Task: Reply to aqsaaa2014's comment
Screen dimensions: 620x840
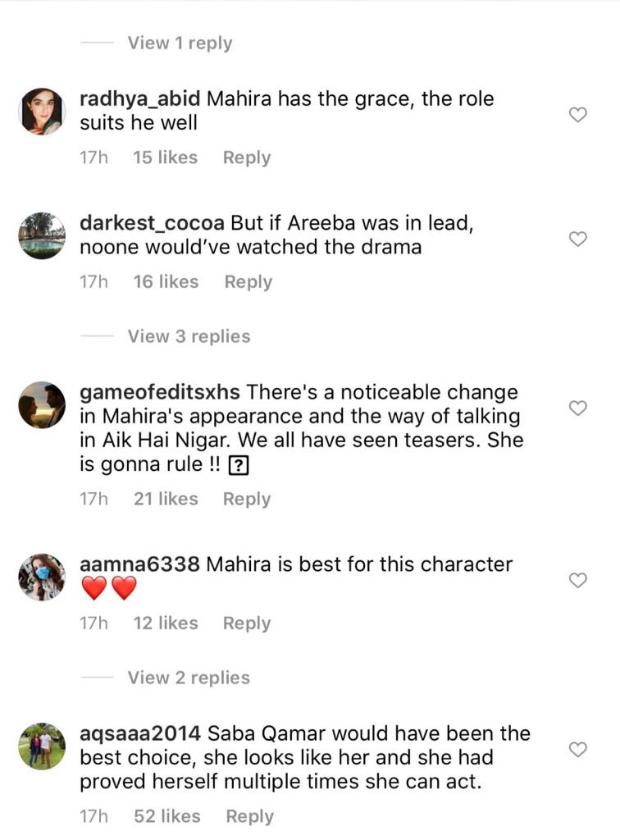Action: pyautogui.click(x=249, y=816)
